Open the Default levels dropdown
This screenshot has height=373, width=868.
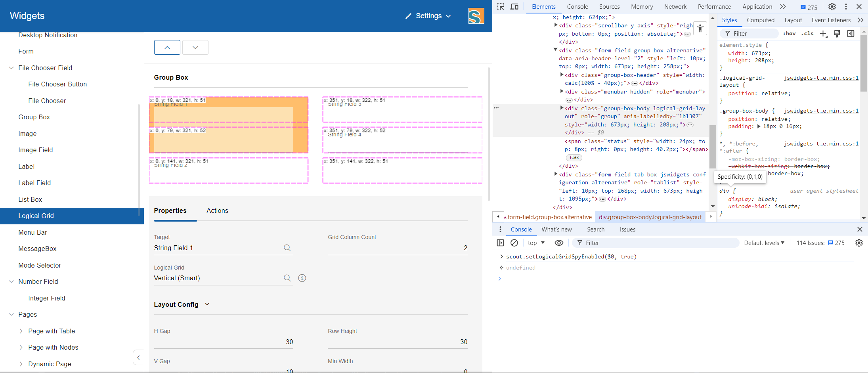click(764, 243)
